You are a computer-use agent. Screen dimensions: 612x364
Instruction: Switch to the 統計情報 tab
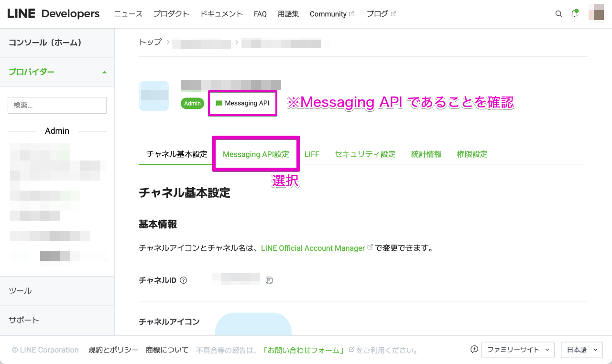tap(426, 154)
